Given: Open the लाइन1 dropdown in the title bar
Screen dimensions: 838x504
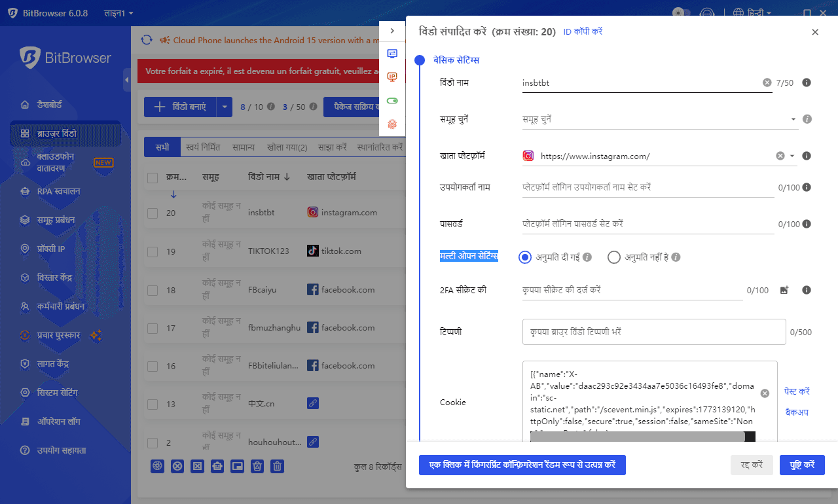Looking at the screenshot, I should click(118, 13).
